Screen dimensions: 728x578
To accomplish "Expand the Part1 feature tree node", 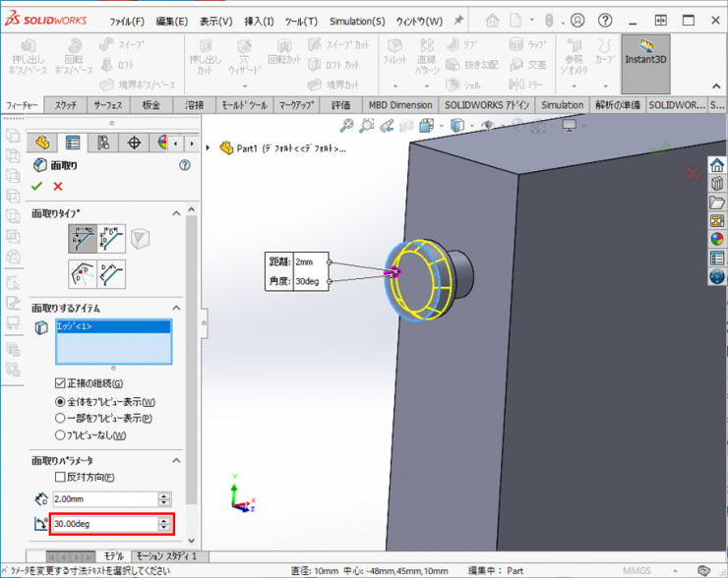I will tap(209, 148).
